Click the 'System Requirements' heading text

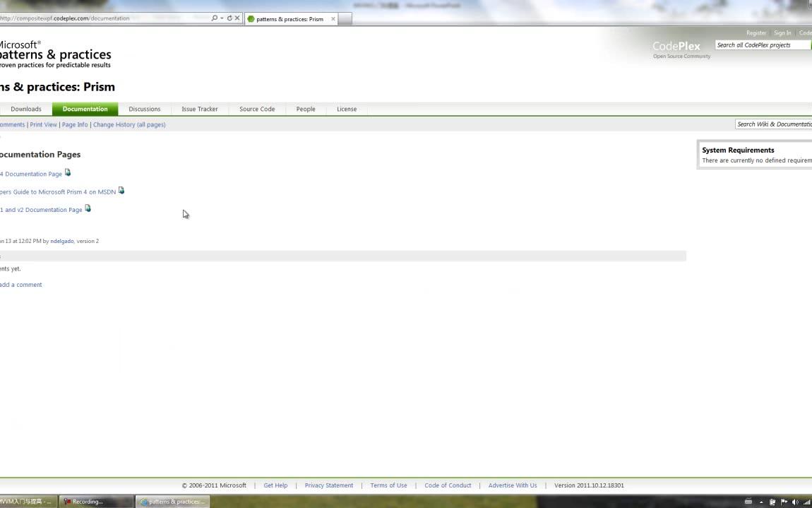738,150
